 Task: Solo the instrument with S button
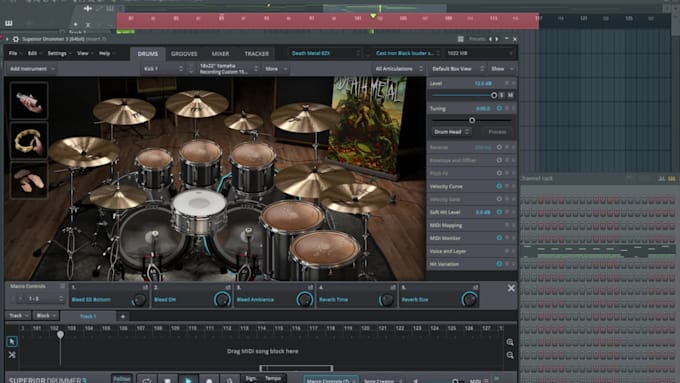pyautogui.click(x=502, y=95)
